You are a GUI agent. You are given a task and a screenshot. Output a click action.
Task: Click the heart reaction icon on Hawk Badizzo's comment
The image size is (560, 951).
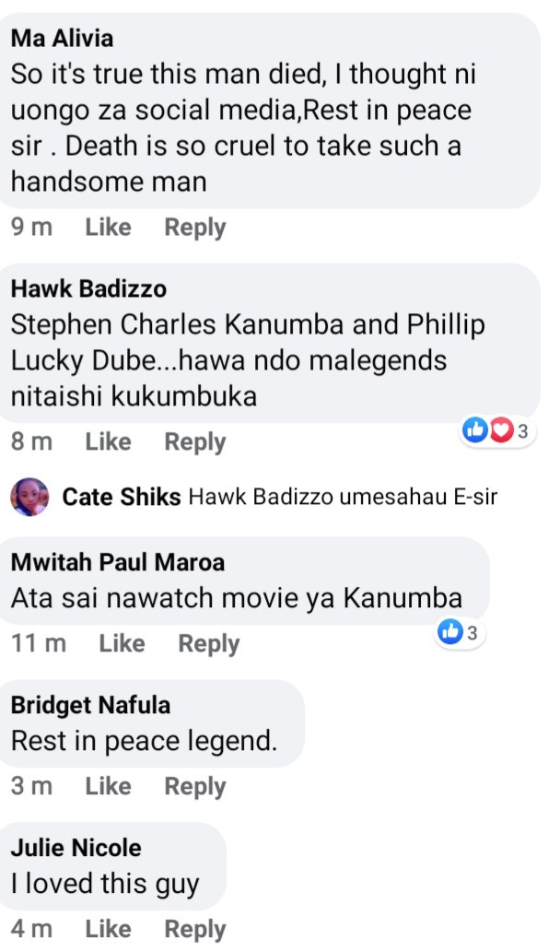(x=501, y=430)
